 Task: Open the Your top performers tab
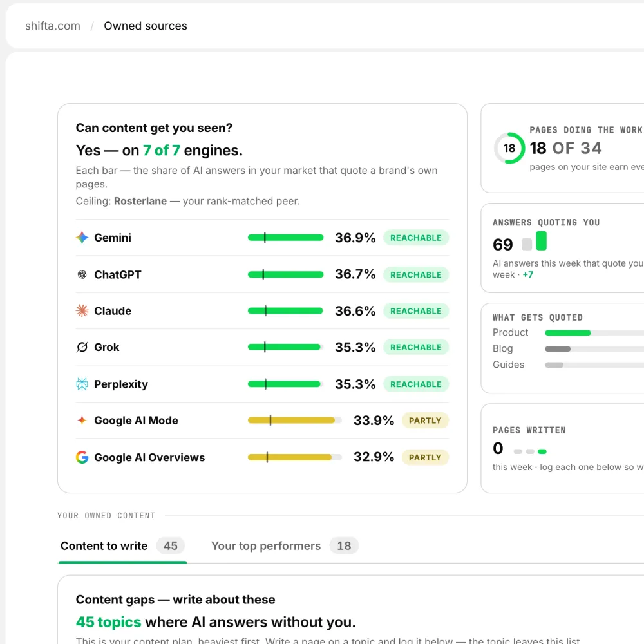pyautogui.click(x=285, y=546)
